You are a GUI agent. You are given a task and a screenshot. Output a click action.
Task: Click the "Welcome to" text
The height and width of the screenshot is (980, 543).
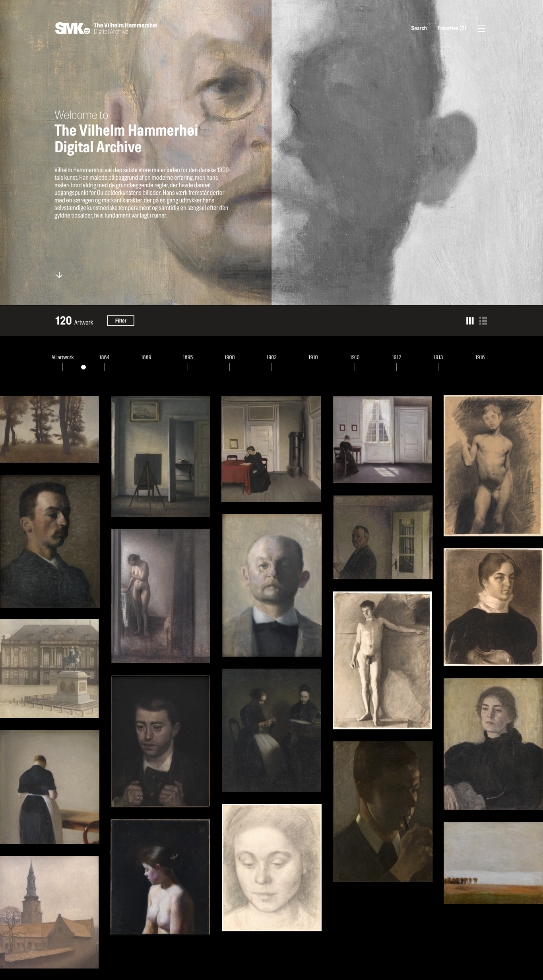[x=81, y=115]
